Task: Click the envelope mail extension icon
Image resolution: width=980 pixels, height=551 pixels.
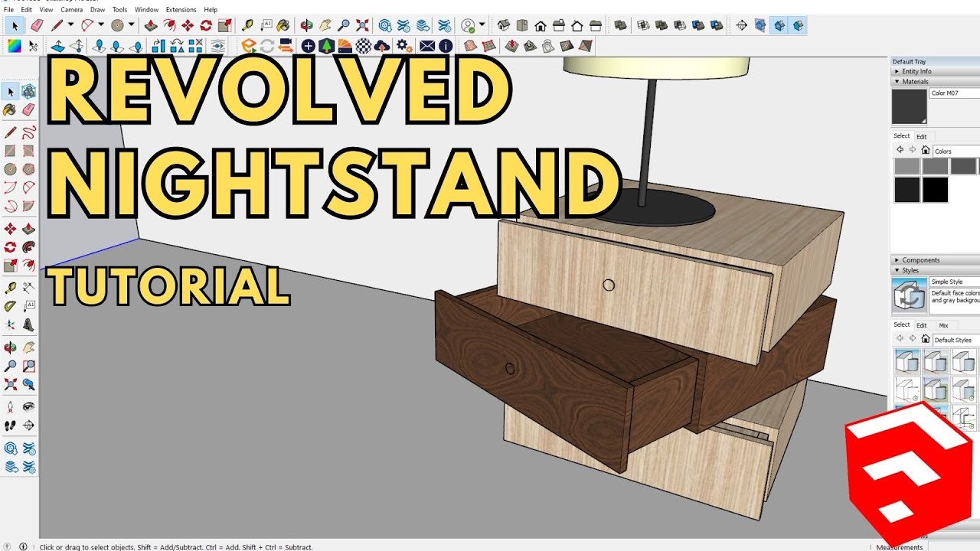Action: pos(426,46)
